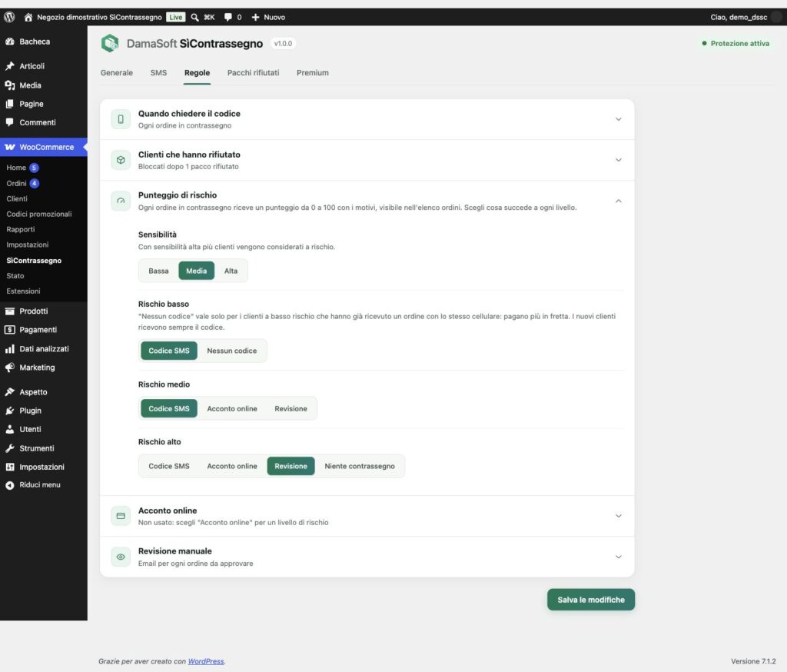787x672 pixels.
Task: Click the WordPress logo in admin bar
Action: [x=9, y=17]
